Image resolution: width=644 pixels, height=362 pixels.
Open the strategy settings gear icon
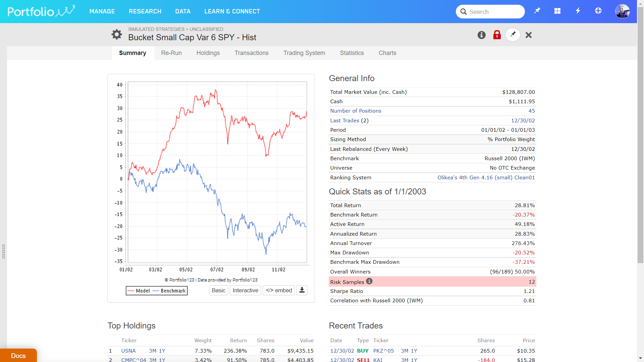click(x=116, y=34)
